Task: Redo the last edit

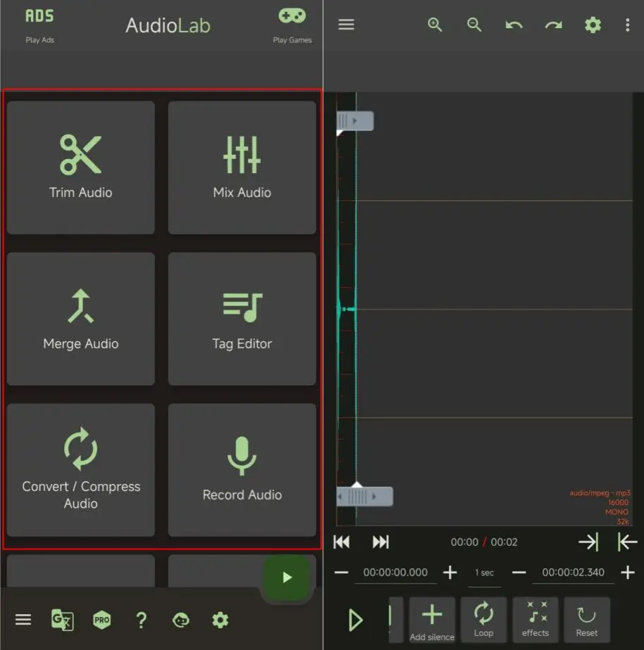Action: tap(554, 25)
